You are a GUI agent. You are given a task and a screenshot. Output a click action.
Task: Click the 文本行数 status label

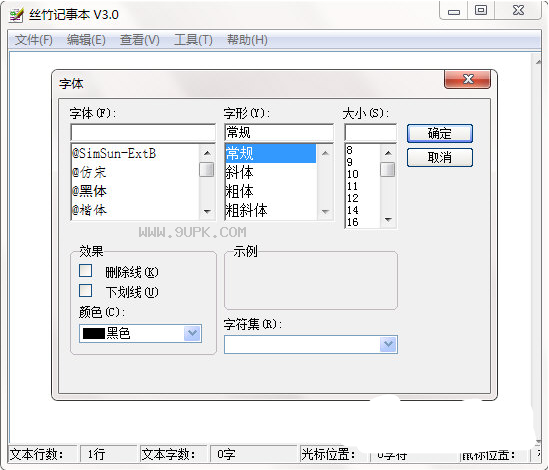(x=36, y=454)
